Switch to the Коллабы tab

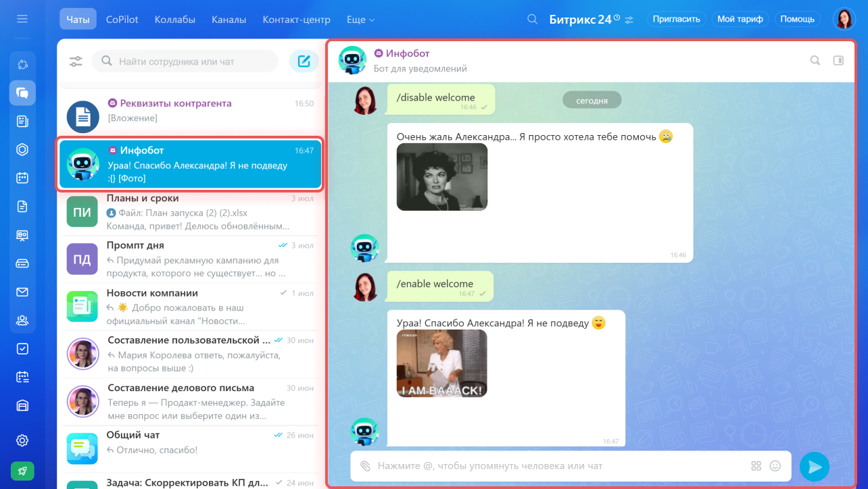175,19
